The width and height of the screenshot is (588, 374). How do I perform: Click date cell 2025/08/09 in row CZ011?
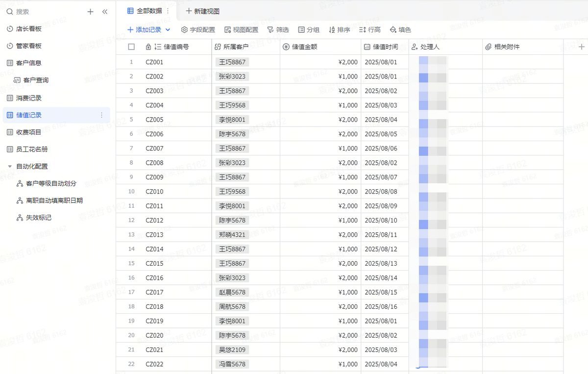(x=381, y=206)
